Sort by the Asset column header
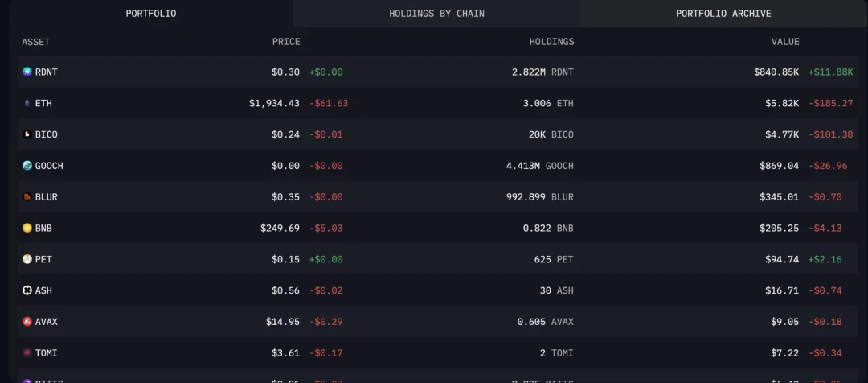Screen dimensions: 868x383 click(x=36, y=42)
